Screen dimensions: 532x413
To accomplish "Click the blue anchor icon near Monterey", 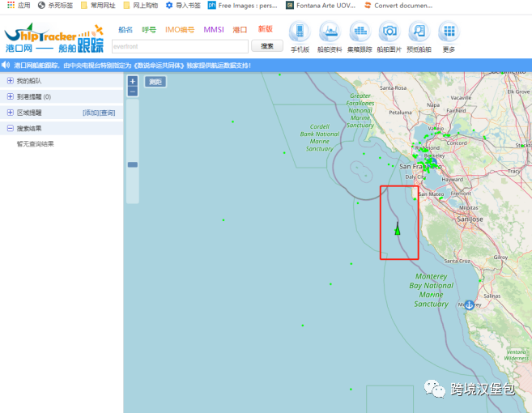I will [x=468, y=304].
